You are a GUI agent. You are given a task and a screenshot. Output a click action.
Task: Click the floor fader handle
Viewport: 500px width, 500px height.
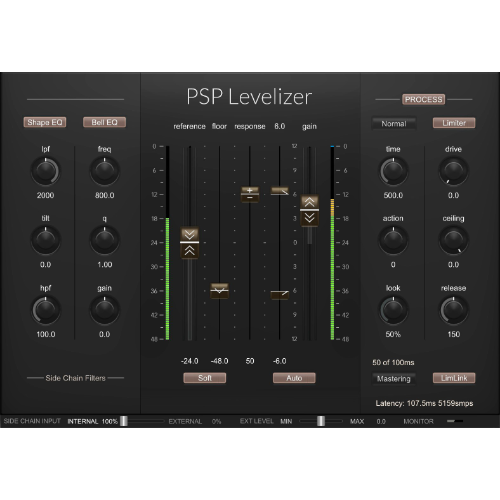pyautogui.click(x=219, y=291)
